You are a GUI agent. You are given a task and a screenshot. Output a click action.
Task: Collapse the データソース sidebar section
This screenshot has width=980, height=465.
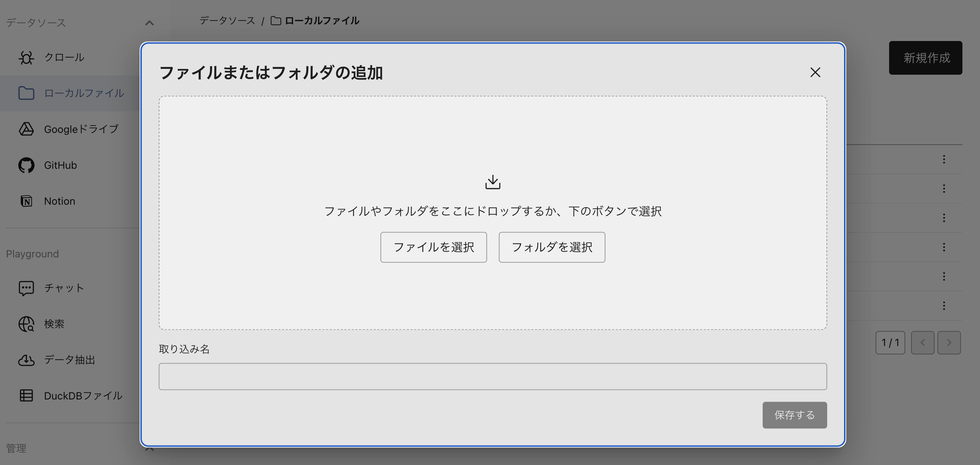[x=150, y=23]
